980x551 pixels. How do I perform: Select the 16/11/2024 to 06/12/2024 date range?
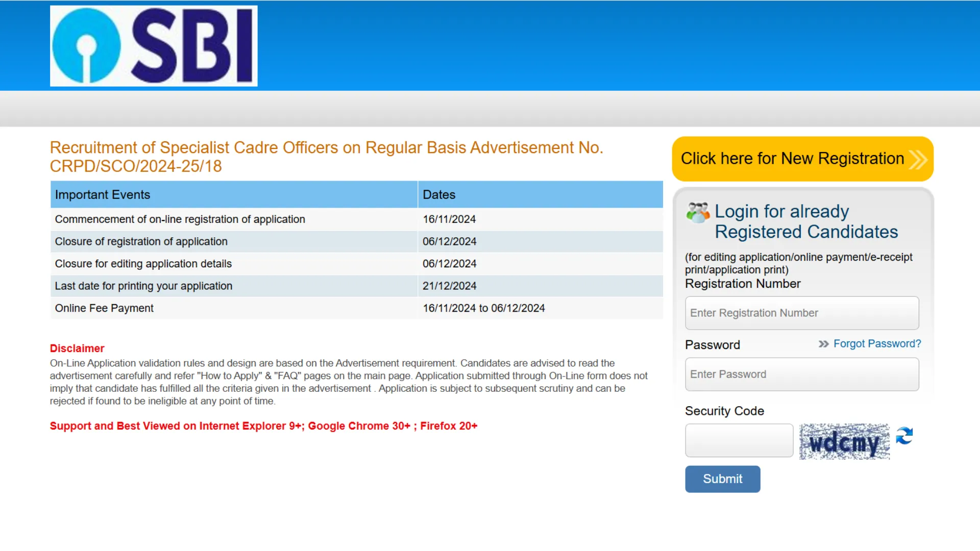(x=483, y=308)
